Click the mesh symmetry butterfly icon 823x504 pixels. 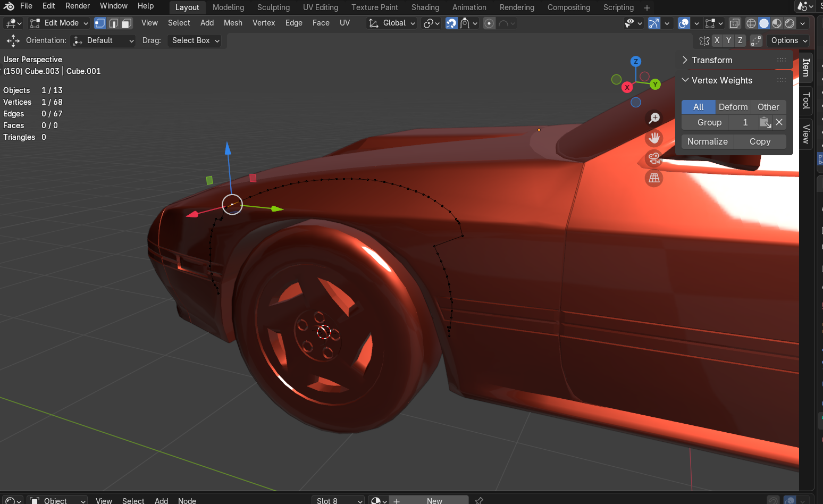click(x=704, y=41)
